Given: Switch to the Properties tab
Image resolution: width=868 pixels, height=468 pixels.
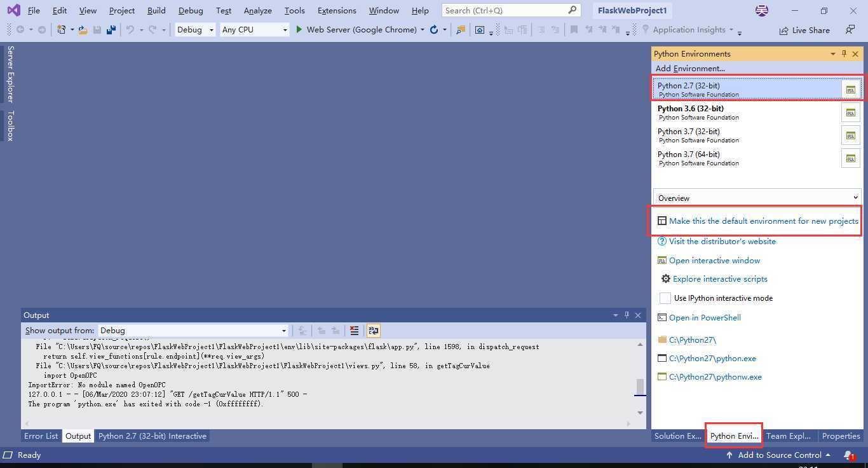Looking at the screenshot, I should [x=841, y=436].
